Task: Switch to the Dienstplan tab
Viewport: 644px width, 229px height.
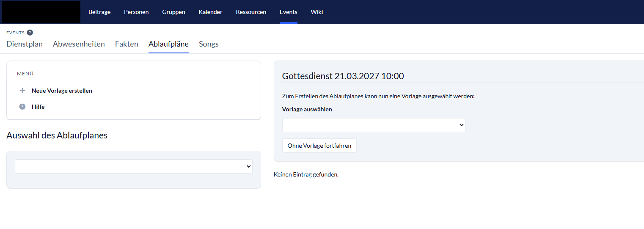Action: tap(25, 44)
